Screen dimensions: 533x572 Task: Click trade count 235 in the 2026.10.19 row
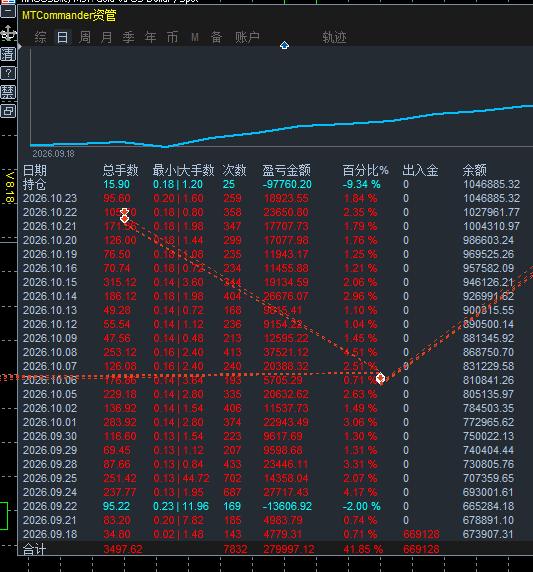point(232,254)
